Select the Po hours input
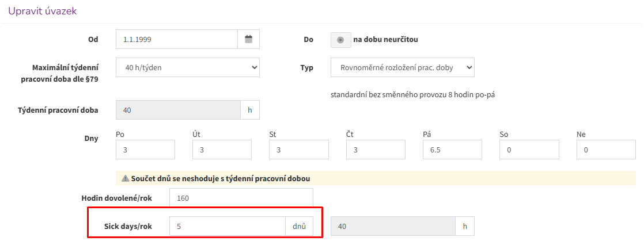Viewport: 644px width, 241px height. coord(145,150)
